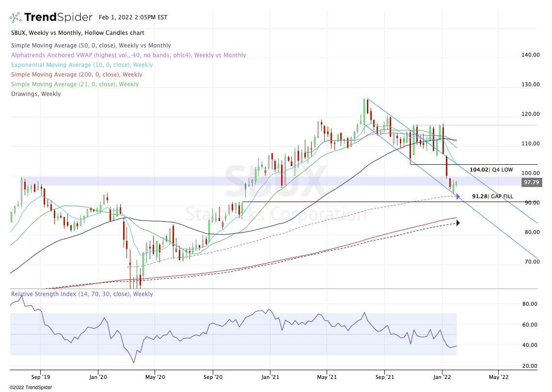Click the timestamp 'Feb 1, 2022 2:05PM EST'
552x392 pixels.
(133, 17)
